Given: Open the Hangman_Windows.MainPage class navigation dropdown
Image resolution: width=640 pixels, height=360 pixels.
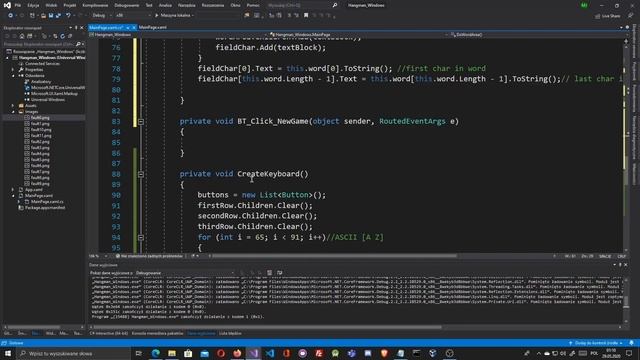Looking at the screenshot, I should coord(358,35).
